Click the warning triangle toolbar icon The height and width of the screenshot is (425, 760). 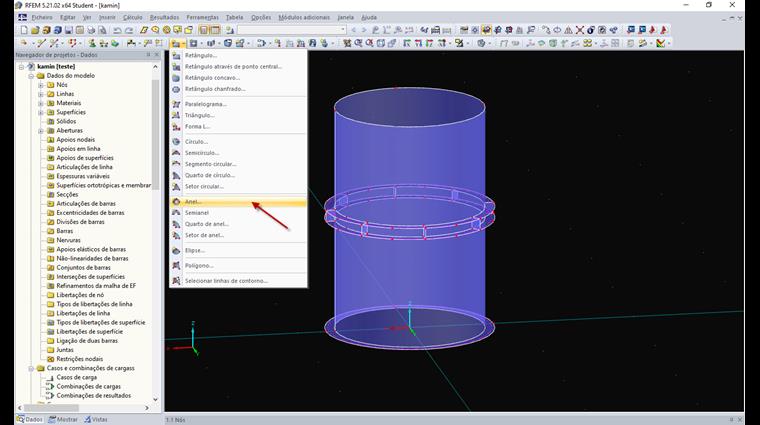(x=568, y=30)
